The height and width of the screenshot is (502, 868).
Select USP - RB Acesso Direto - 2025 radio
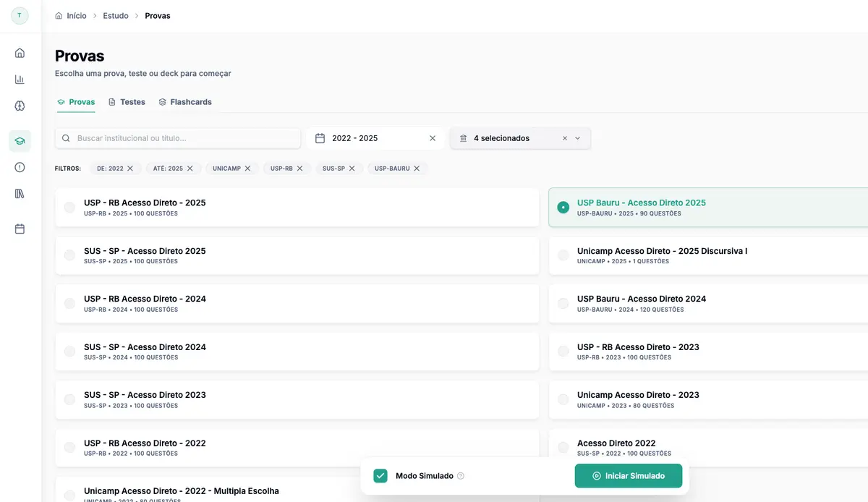tap(69, 208)
